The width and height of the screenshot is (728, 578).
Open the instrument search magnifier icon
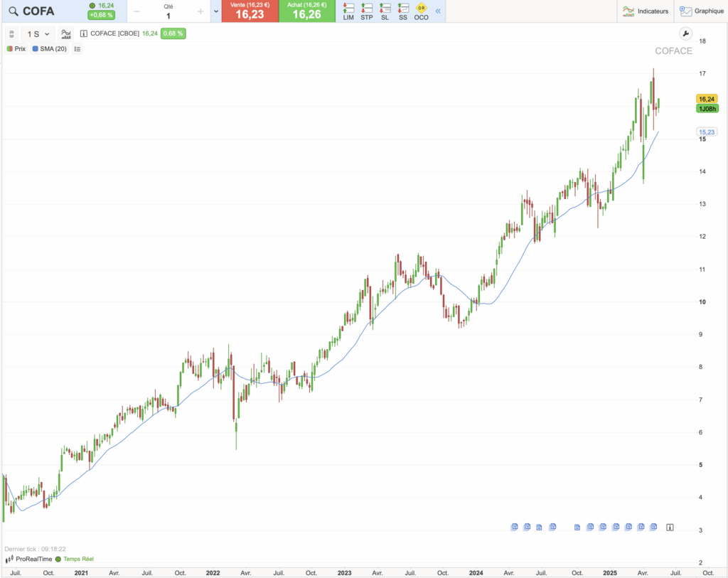(x=14, y=11)
